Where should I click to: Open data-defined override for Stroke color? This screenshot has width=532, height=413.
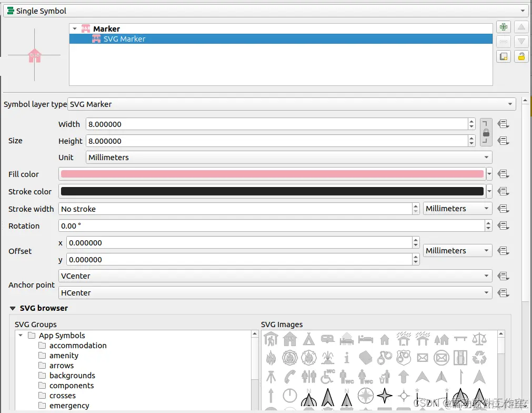click(x=503, y=192)
